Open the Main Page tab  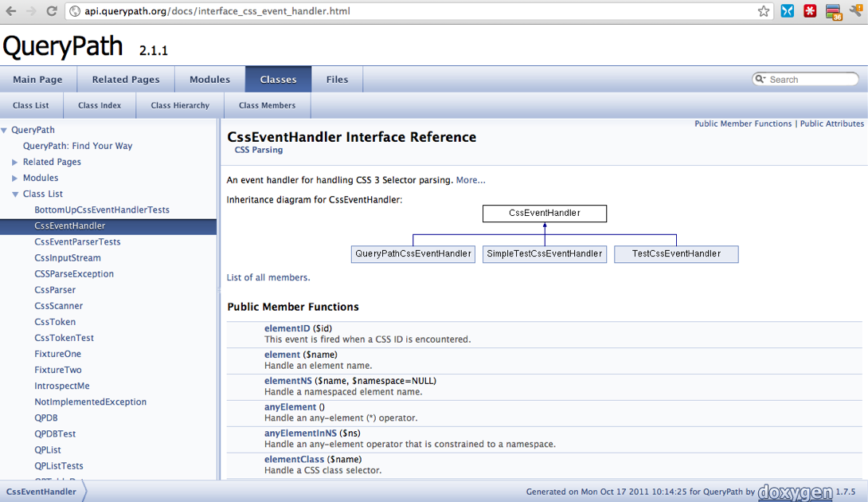pyautogui.click(x=37, y=80)
